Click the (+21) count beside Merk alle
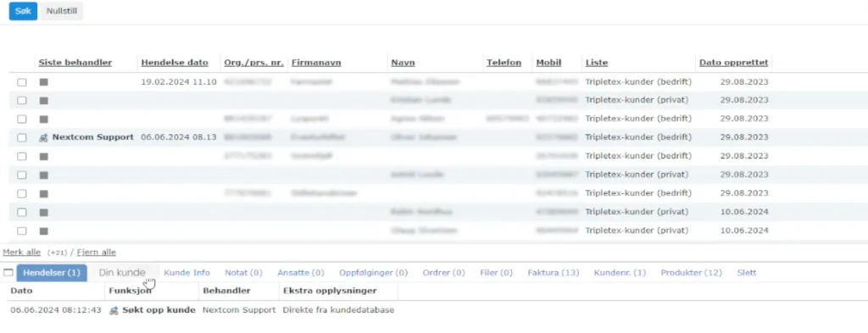The height and width of the screenshot is (333, 868). coord(57,253)
